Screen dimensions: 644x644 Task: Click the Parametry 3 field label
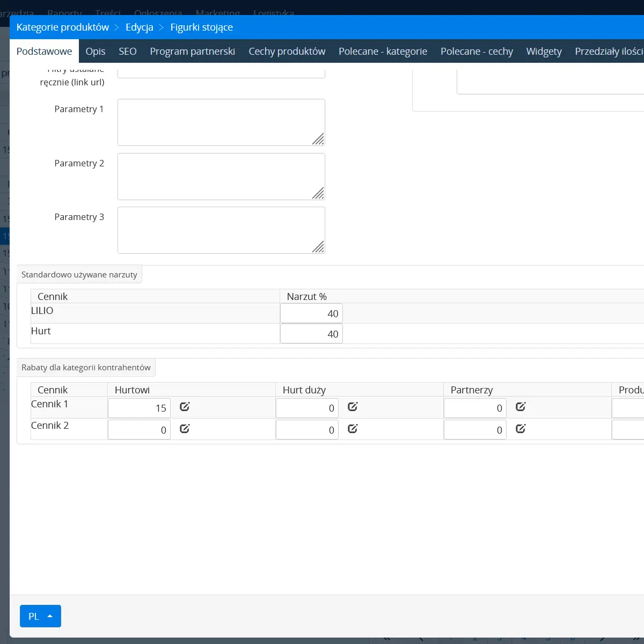coord(79,217)
